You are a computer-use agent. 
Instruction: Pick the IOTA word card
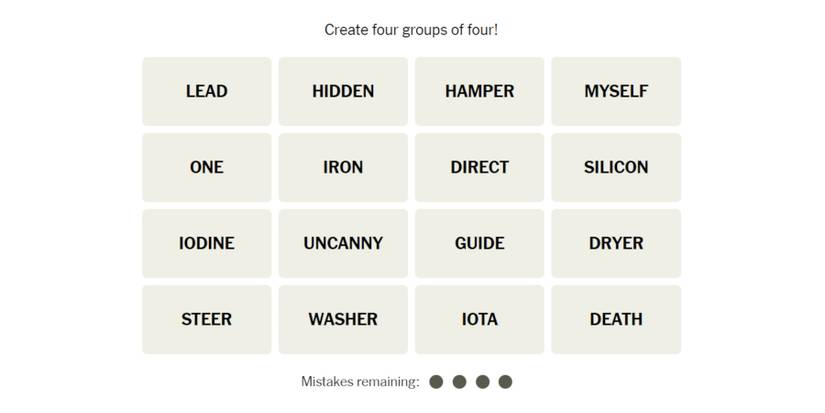[479, 319]
